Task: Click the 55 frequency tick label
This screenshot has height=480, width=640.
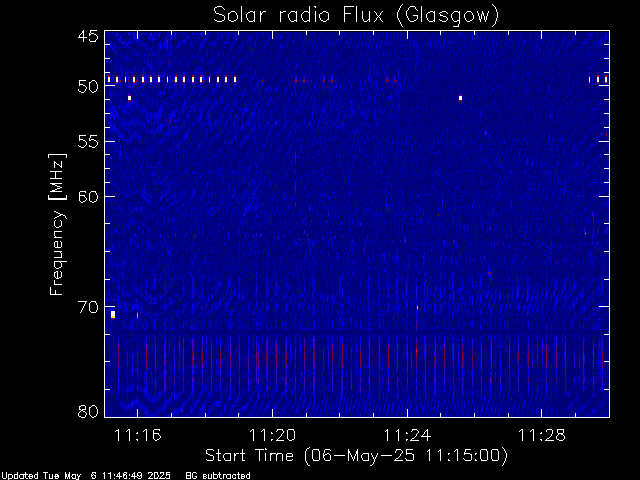Action: [x=88, y=142]
